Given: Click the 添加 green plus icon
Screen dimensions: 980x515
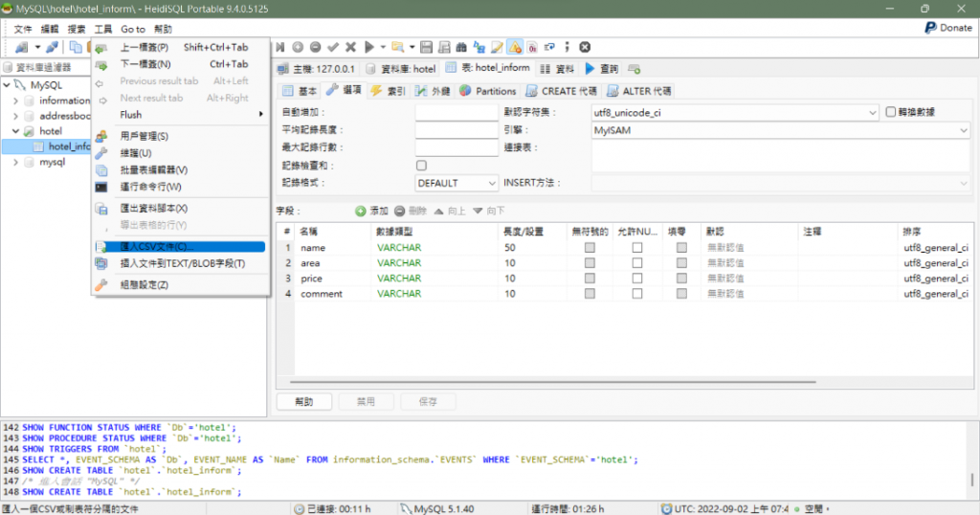Looking at the screenshot, I should point(361,212).
